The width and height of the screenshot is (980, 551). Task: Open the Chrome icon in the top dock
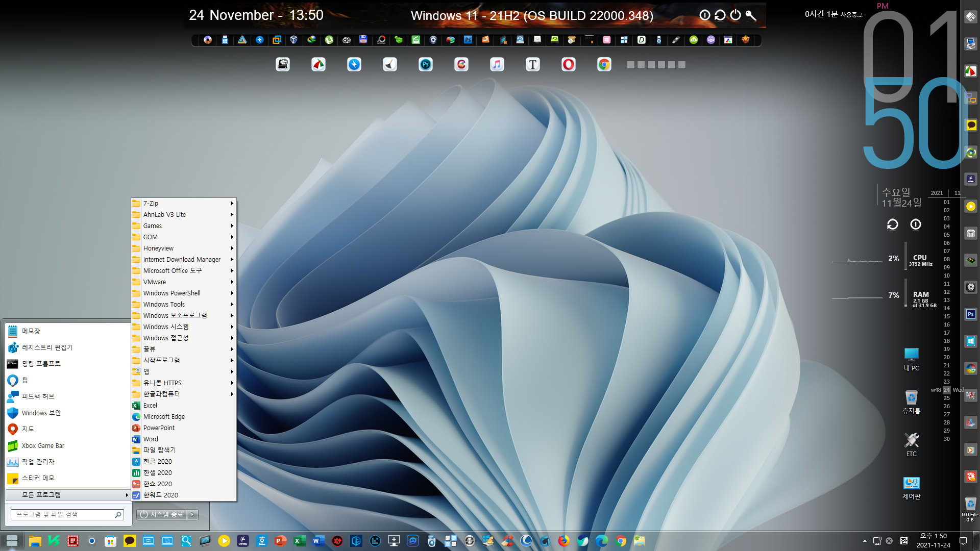tap(604, 64)
